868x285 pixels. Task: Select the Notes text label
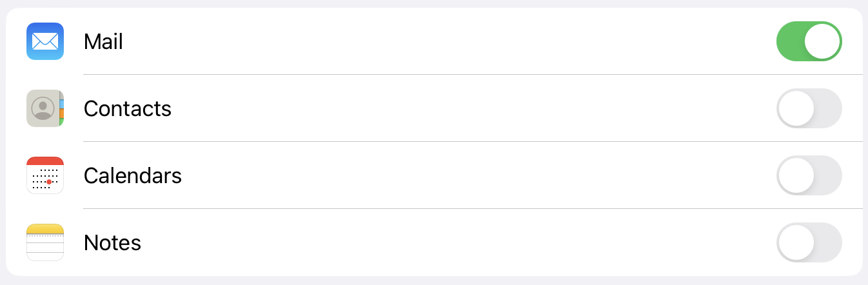pyautogui.click(x=112, y=243)
